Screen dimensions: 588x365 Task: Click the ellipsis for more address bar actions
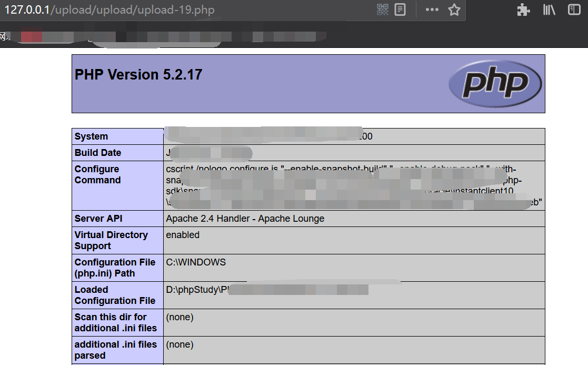pyautogui.click(x=432, y=9)
